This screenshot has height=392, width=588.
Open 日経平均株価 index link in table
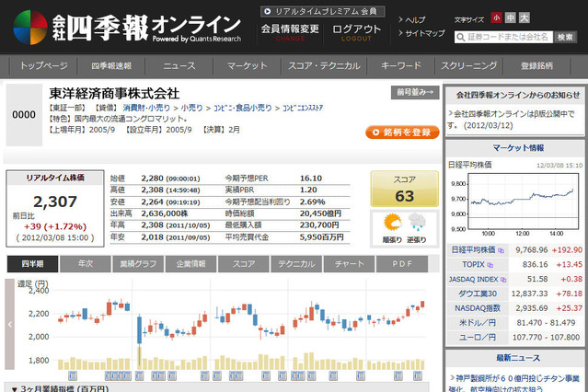[473, 249]
